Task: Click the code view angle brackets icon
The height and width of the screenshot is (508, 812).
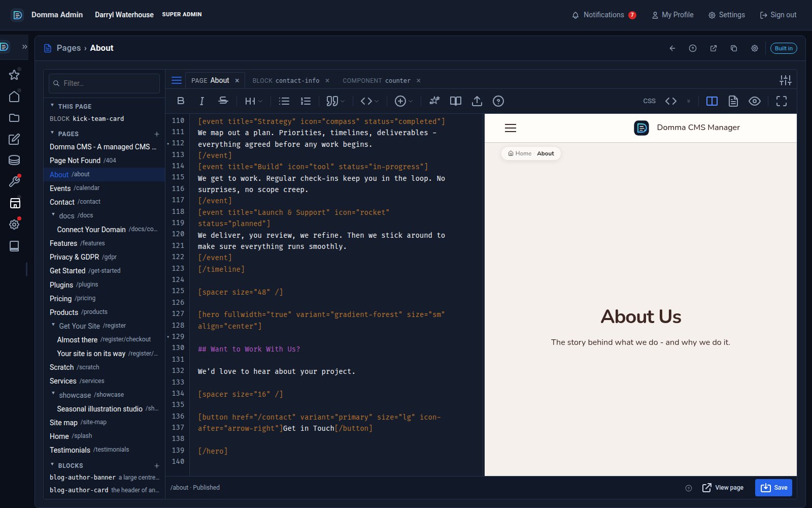Action: pos(671,101)
